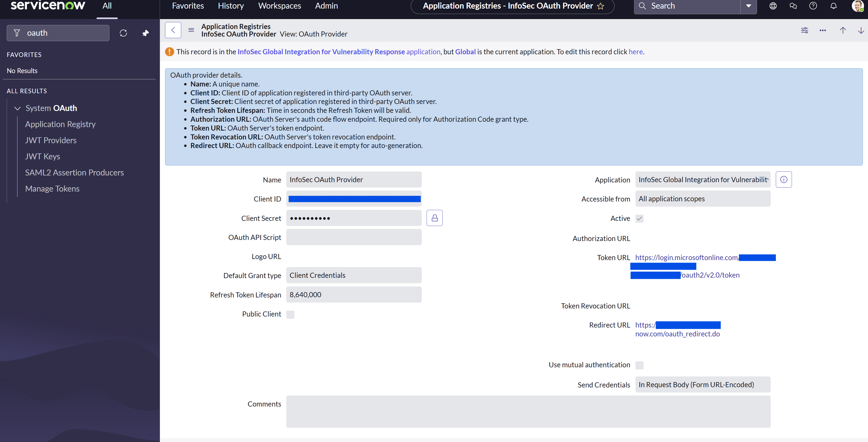This screenshot has height=442, width=868.
Task: Click the OAuth API Script field
Action: tap(354, 237)
